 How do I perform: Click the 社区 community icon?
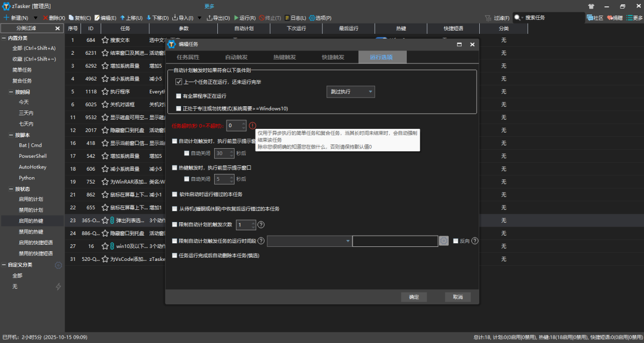coord(595,18)
